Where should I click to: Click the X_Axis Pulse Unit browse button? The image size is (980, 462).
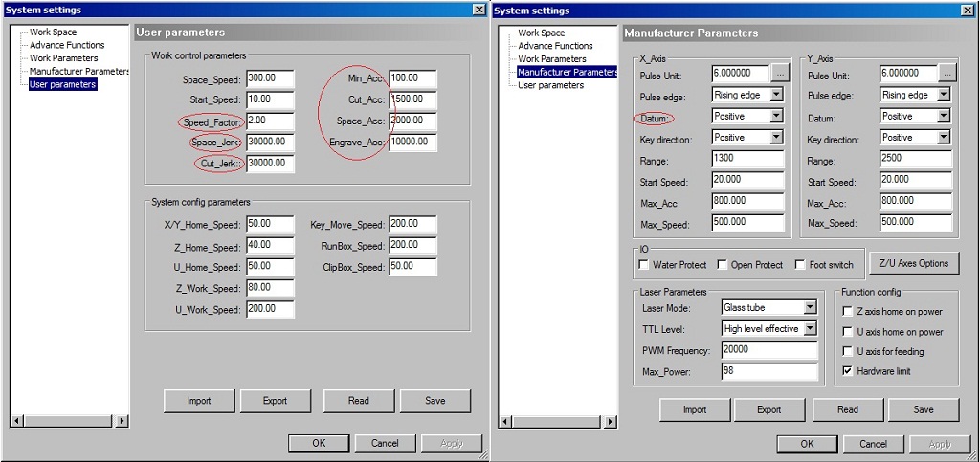781,74
